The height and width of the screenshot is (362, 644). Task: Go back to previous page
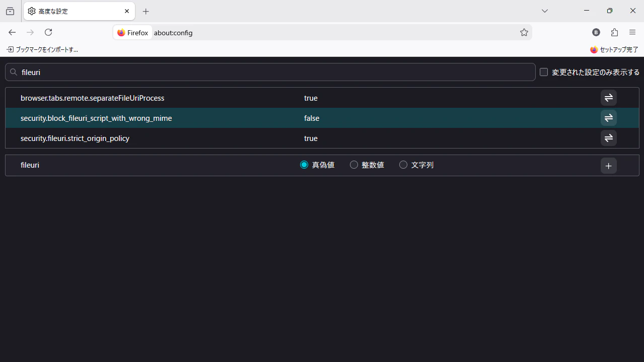[x=12, y=32]
